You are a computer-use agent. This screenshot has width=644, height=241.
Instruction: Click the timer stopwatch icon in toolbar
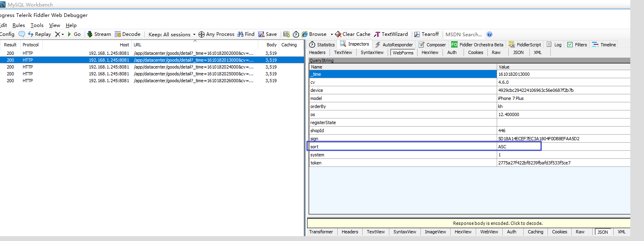(x=296, y=34)
